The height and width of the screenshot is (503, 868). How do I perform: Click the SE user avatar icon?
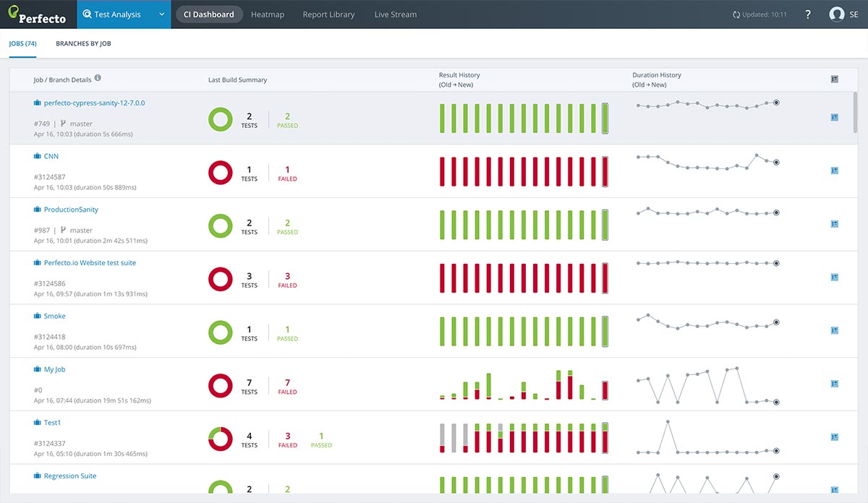click(x=838, y=14)
